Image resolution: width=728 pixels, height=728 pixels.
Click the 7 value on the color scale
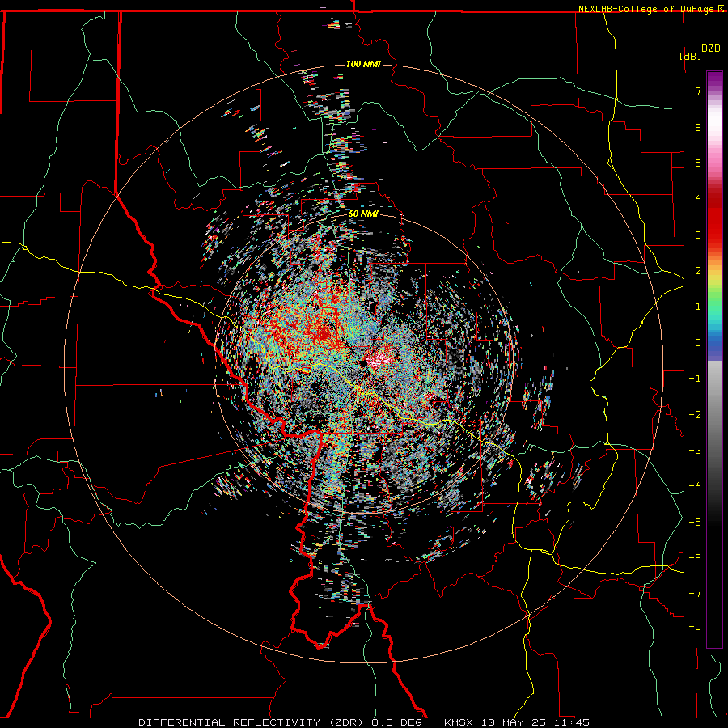click(x=698, y=91)
